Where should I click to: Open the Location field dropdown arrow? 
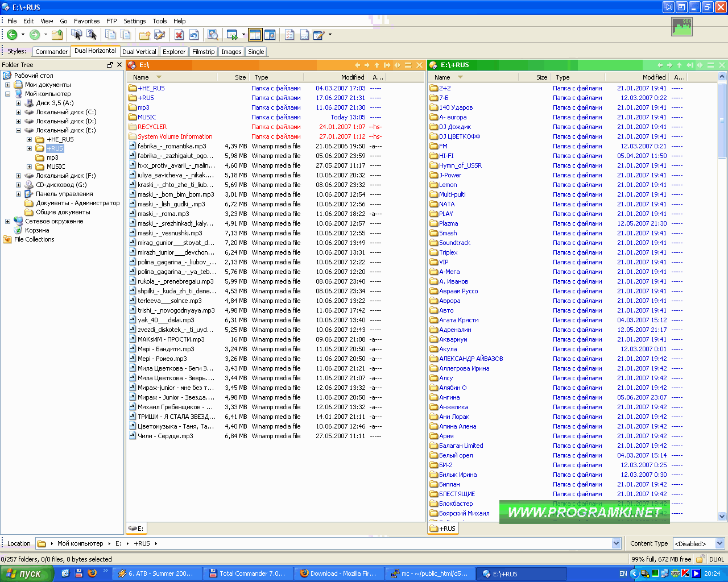point(616,543)
